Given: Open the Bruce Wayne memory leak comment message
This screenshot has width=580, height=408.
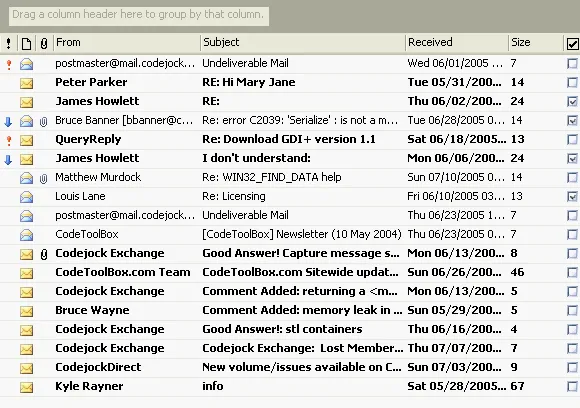Looking at the screenshot, I should click(x=290, y=310).
